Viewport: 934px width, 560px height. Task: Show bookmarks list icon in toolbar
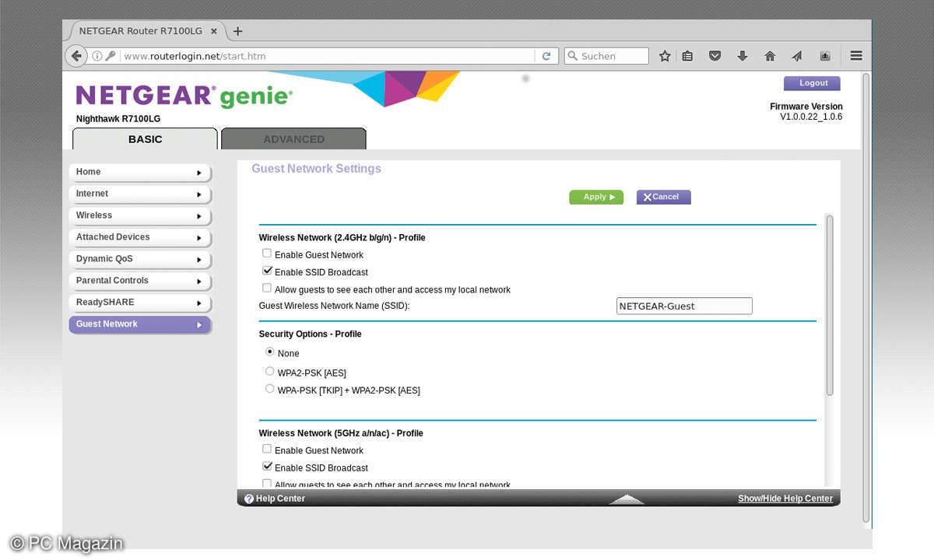click(687, 56)
